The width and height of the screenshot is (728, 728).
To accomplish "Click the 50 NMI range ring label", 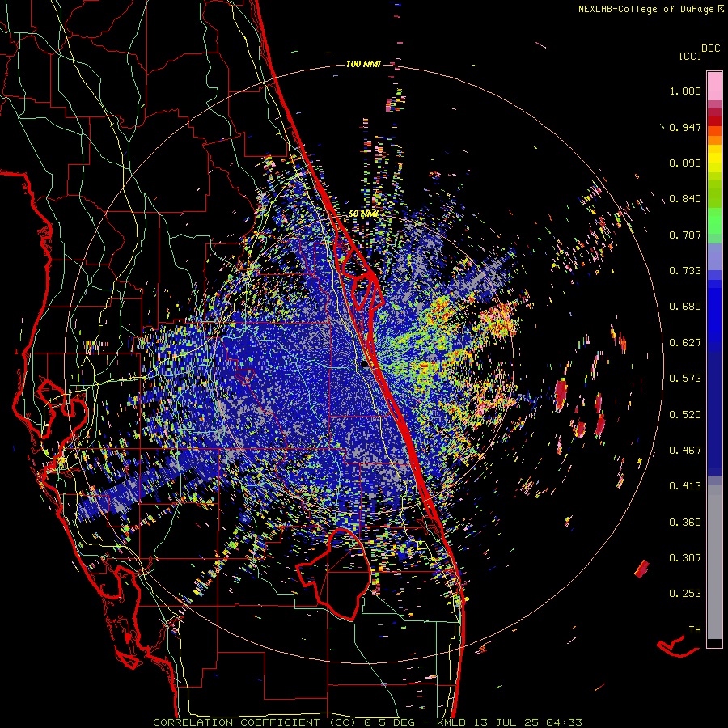I will 363,214.
